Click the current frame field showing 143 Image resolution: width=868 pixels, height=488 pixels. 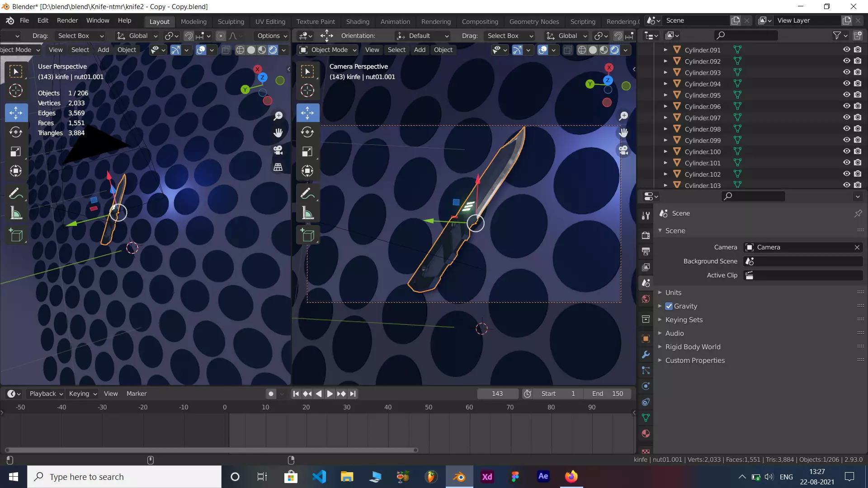497,394
